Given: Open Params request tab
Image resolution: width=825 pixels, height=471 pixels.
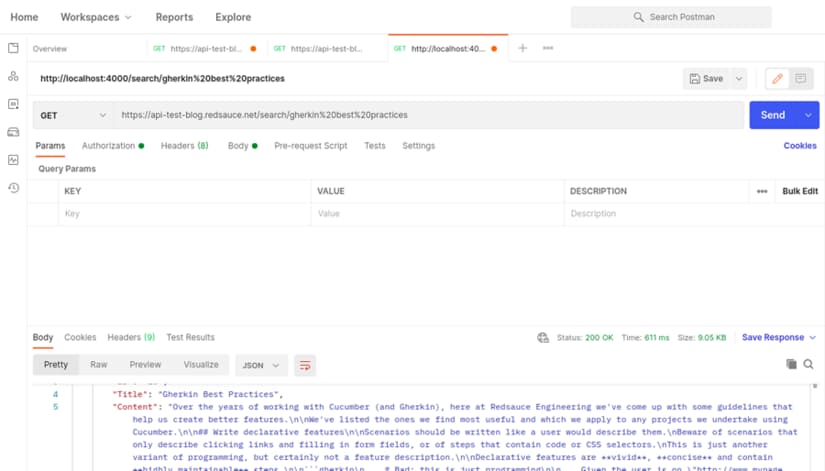Looking at the screenshot, I should tap(51, 146).
